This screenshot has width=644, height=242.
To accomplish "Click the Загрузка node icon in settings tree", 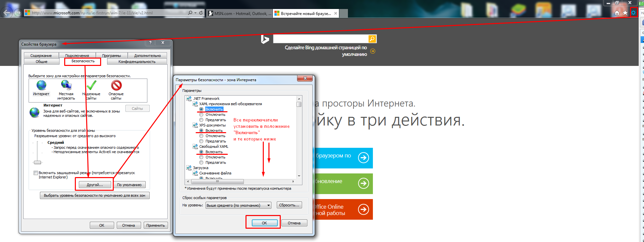I will click(189, 168).
